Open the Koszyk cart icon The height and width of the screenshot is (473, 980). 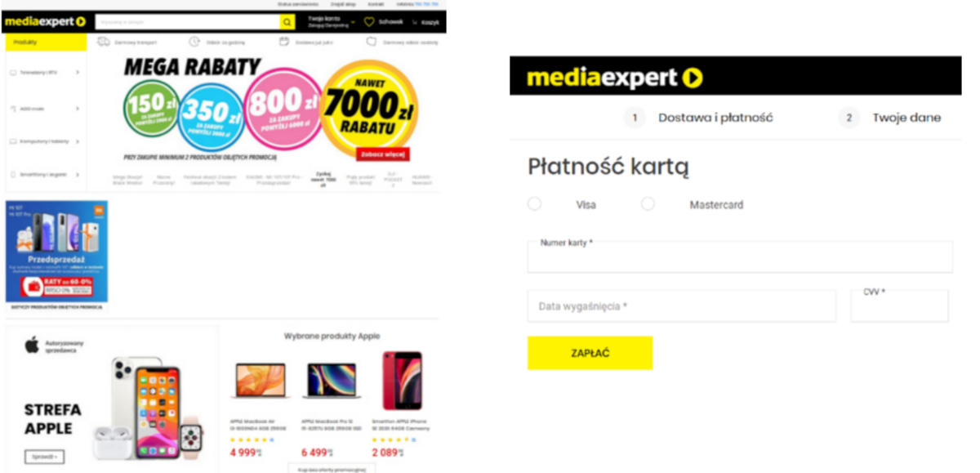coord(415,22)
